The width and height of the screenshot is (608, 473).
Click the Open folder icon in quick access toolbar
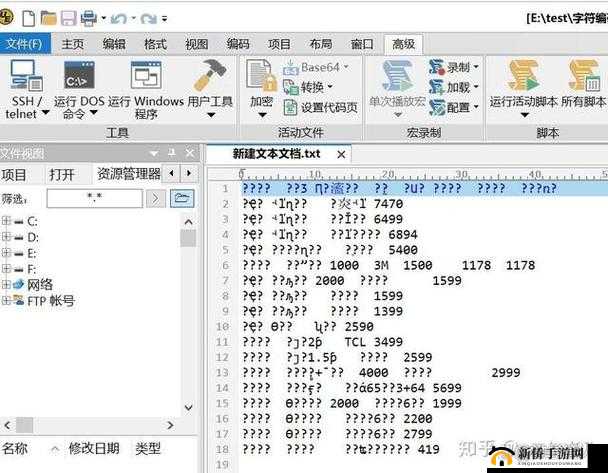click(49, 18)
